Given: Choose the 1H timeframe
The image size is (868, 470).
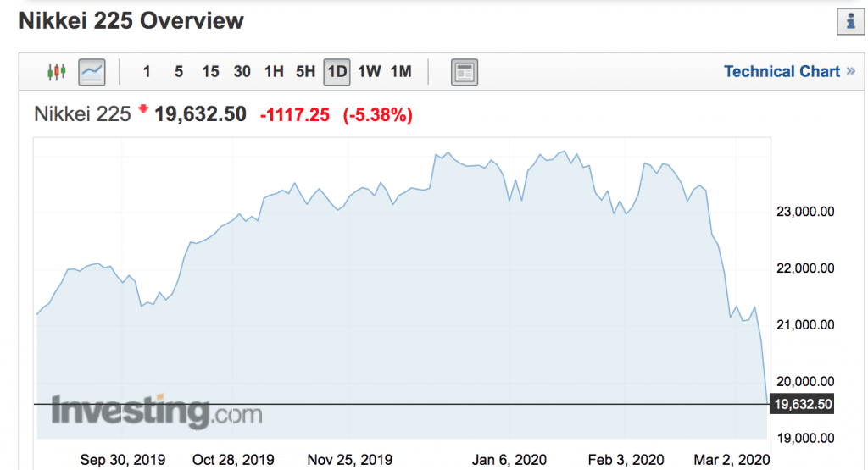Looking at the screenshot, I should [274, 72].
